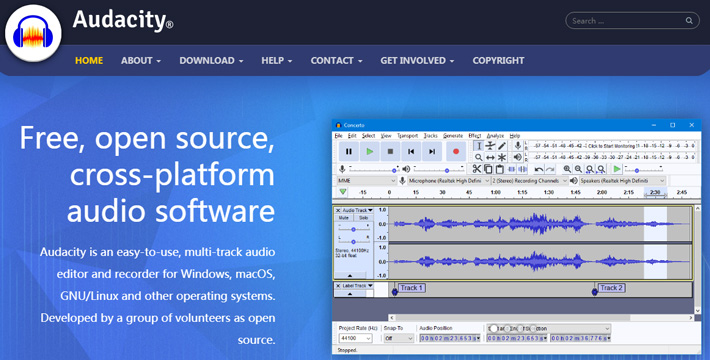Start recording with the red Record button
This screenshot has height=360, width=710.
click(x=456, y=151)
